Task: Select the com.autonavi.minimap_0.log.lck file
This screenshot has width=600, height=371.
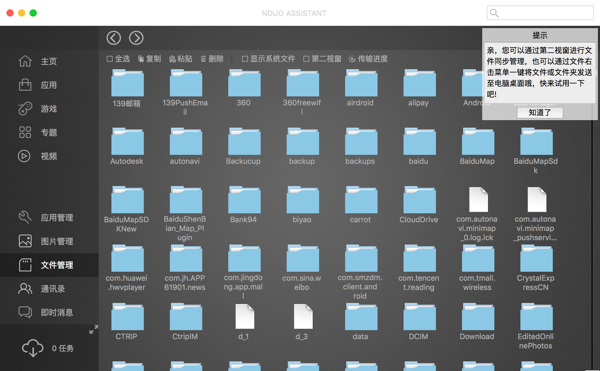Action: [x=478, y=200]
